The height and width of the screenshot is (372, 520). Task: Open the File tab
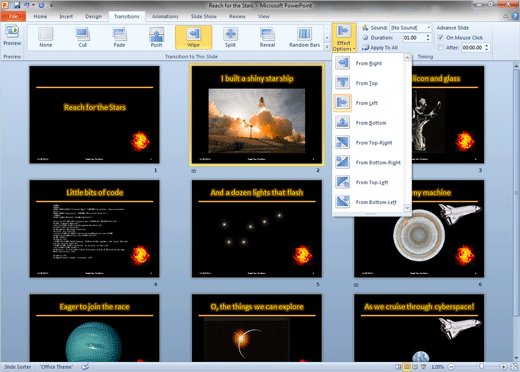pos(13,16)
